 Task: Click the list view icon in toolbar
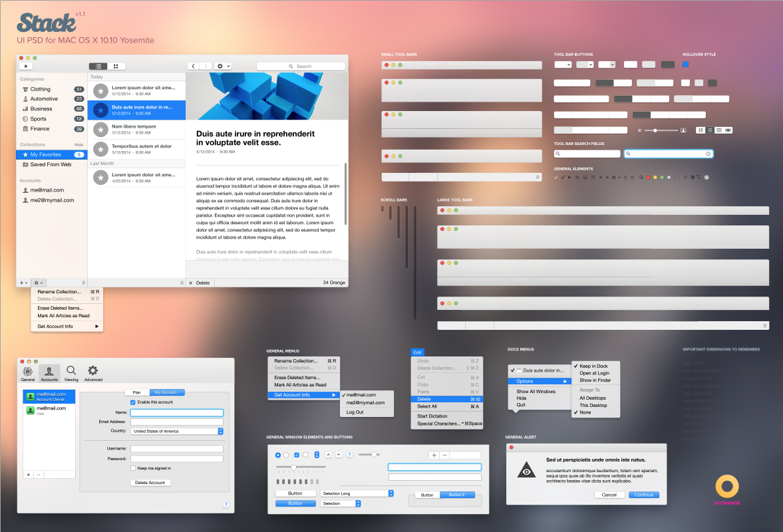[x=98, y=66]
